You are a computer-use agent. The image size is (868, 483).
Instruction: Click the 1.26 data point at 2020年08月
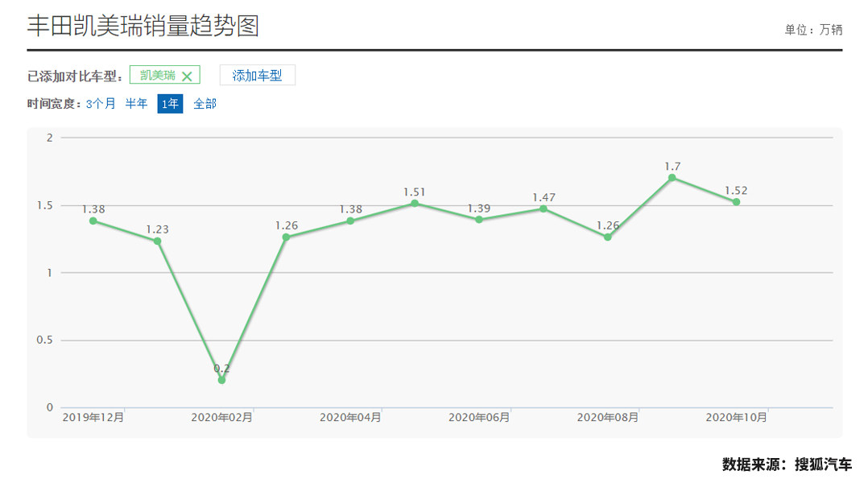(x=608, y=237)
